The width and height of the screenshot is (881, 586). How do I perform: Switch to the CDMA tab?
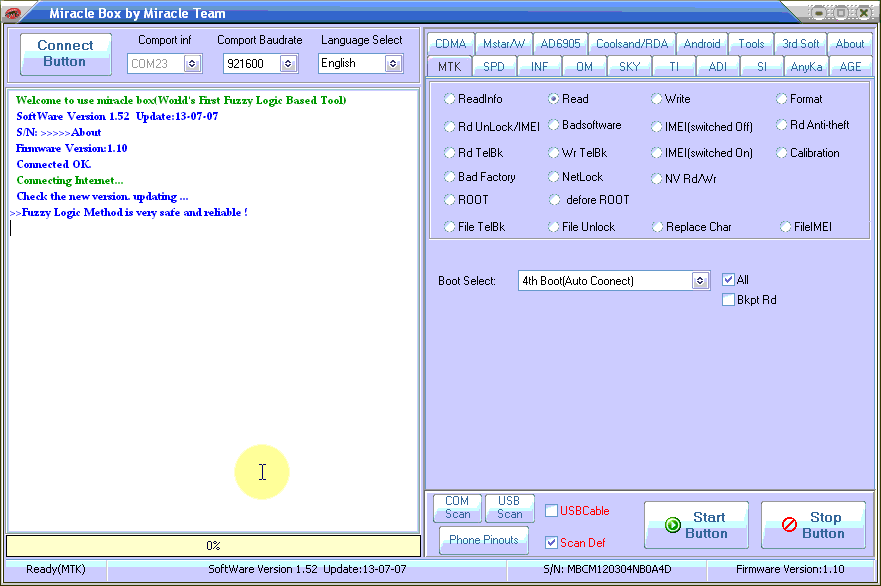451,44
